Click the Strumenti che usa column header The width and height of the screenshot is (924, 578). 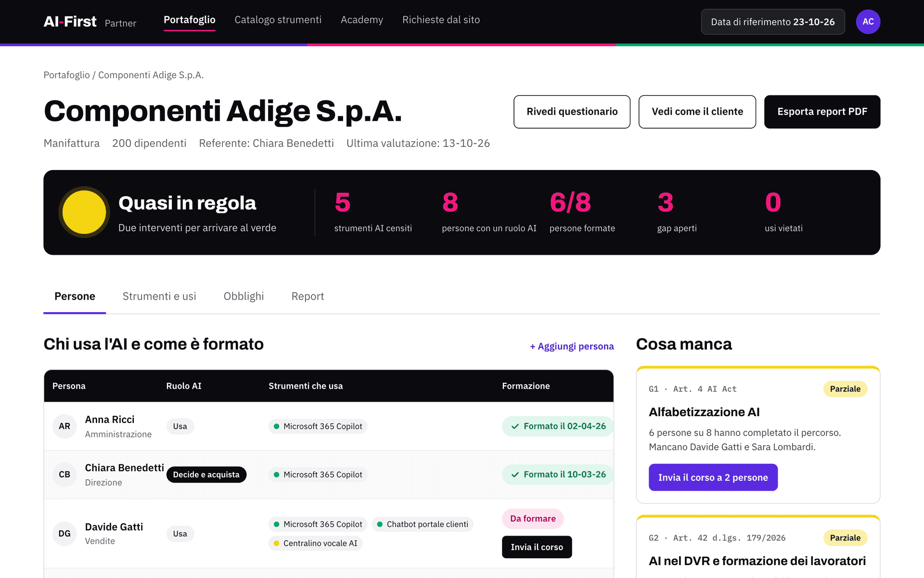coord(306,386)
